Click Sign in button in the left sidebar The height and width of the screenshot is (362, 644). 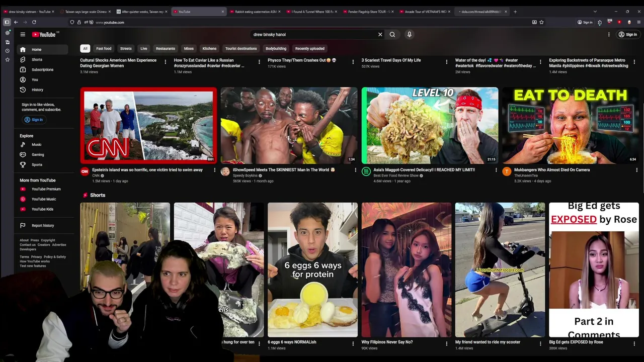click(x=34, y=120)
